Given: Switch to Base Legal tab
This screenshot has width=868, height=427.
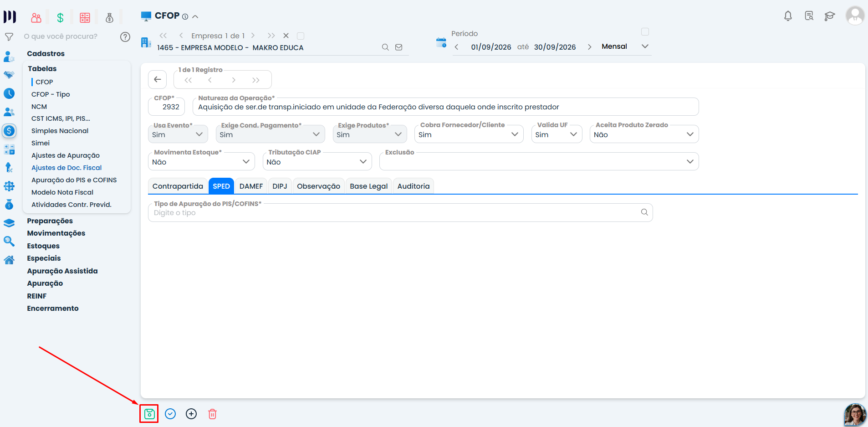Looking at the screenshot, I should (x=368, y=186).
